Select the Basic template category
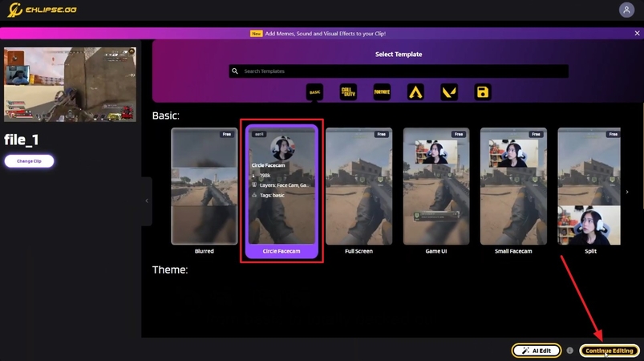This screenshot has height=361, width=644. (314, 92)
